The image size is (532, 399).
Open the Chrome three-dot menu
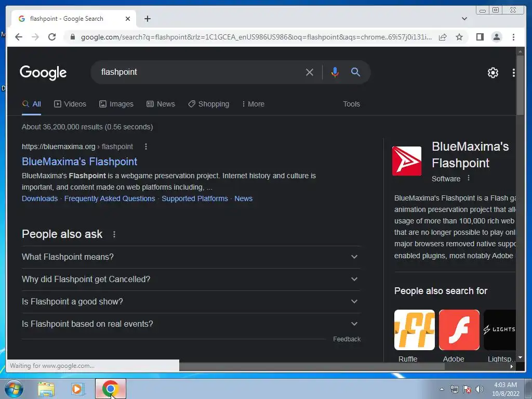pyautogui.click(x=513, y=37)
